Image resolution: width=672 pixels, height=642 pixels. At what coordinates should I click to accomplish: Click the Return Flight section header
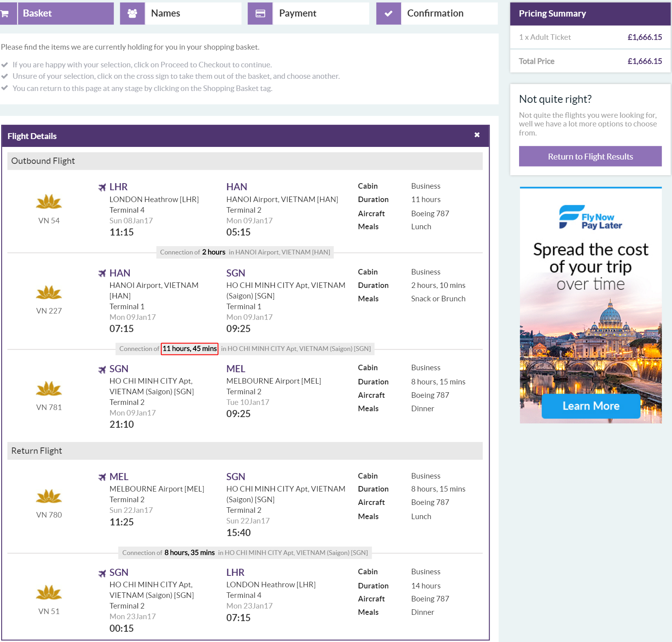[x=245, y=451]
